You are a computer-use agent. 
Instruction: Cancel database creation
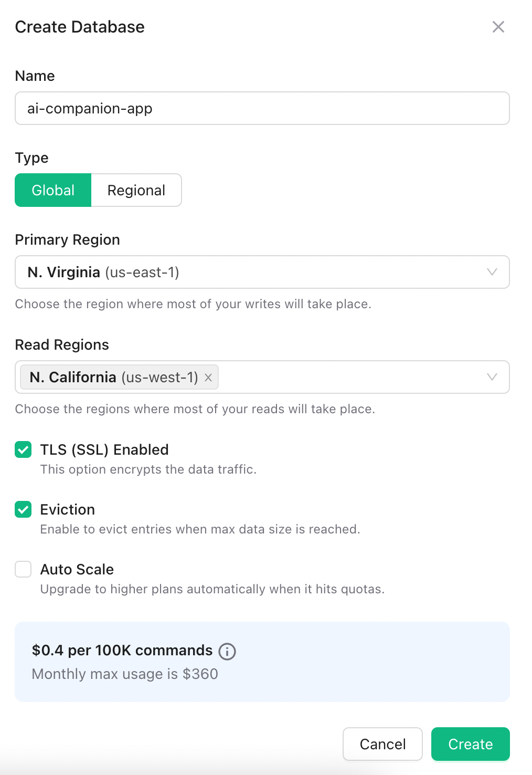(x=382, y=744)
